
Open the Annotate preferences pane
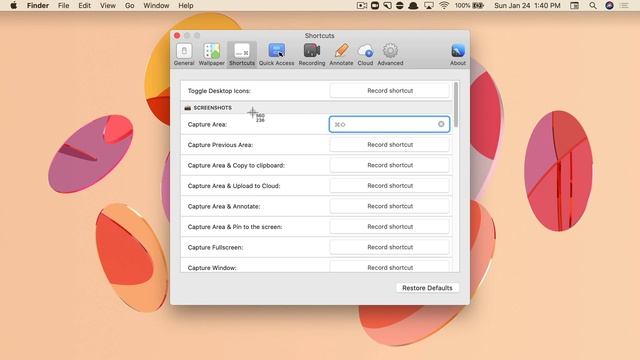pos(341,54)
